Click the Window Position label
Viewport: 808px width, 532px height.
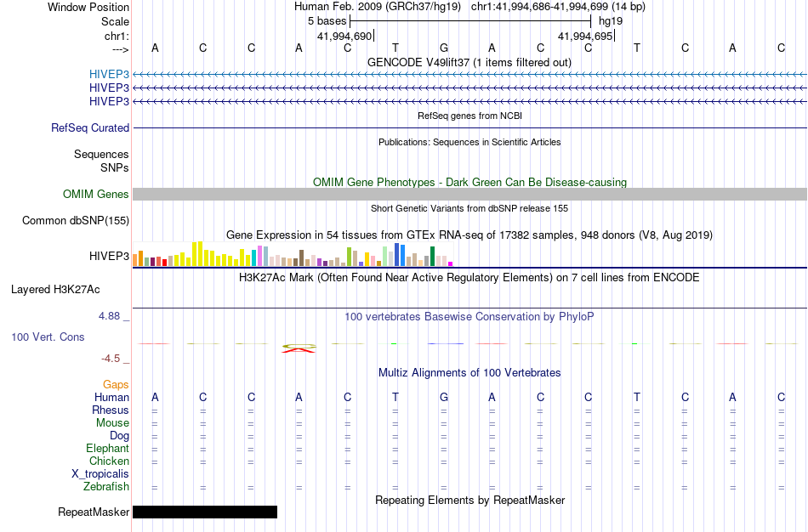(x=88, y=7)
